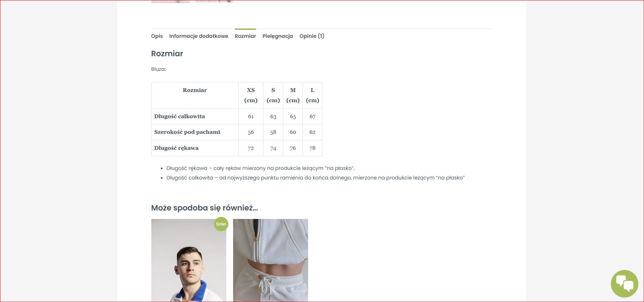
Task: Select the Rozmiar tab
Action: (245, 36)
